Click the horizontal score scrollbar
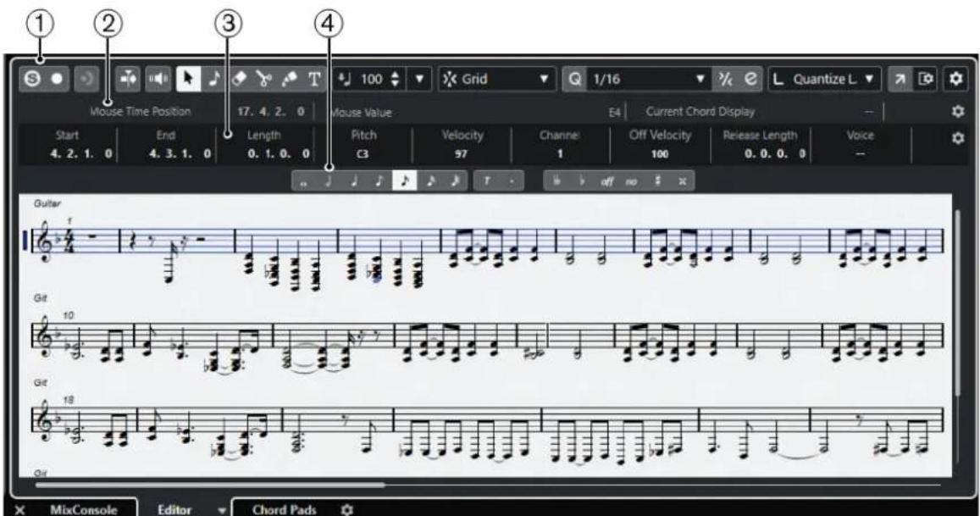Screen dimensions: 980x516 (211, 484)
